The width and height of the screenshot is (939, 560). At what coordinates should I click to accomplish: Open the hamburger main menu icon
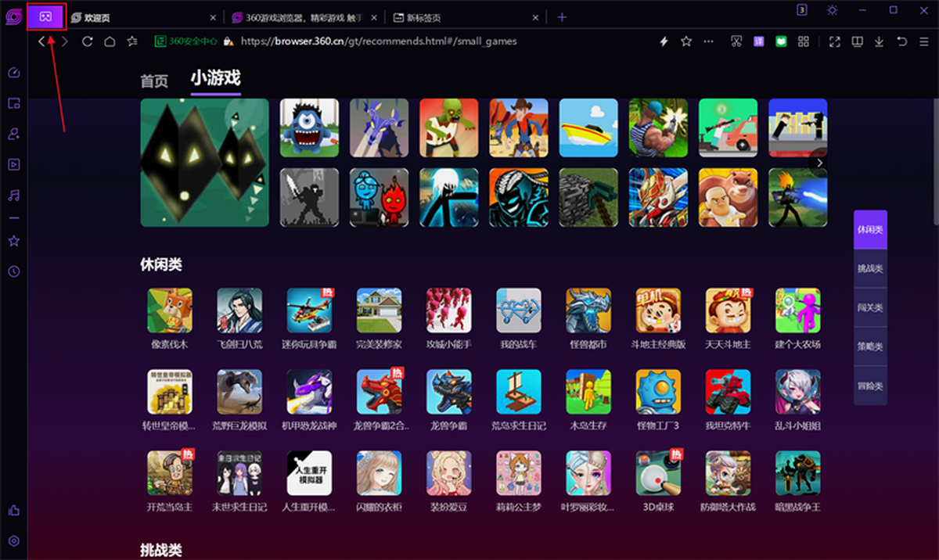[925, 41]
